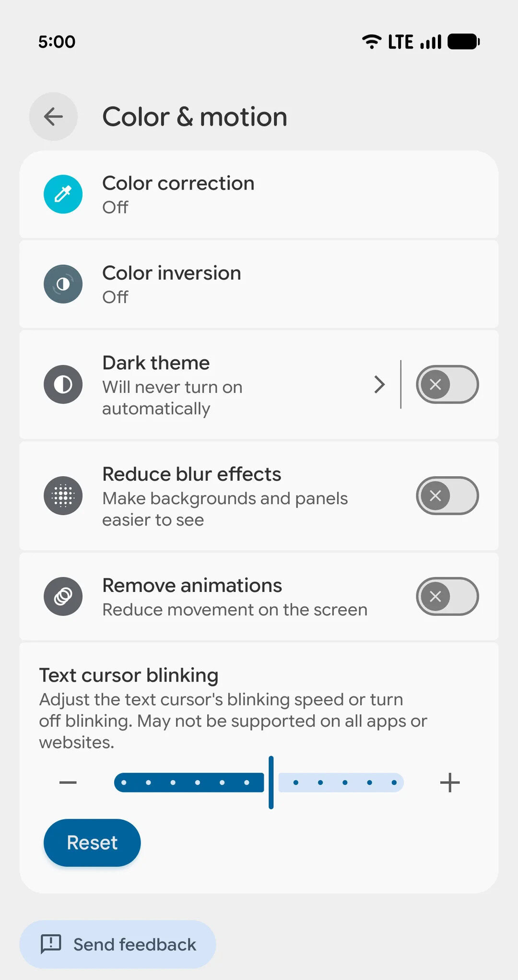Image resolution: width=518 pixels, height=980 pixels.
Task: Tap the battery indicator in status bar
Action: pos(462,41)
